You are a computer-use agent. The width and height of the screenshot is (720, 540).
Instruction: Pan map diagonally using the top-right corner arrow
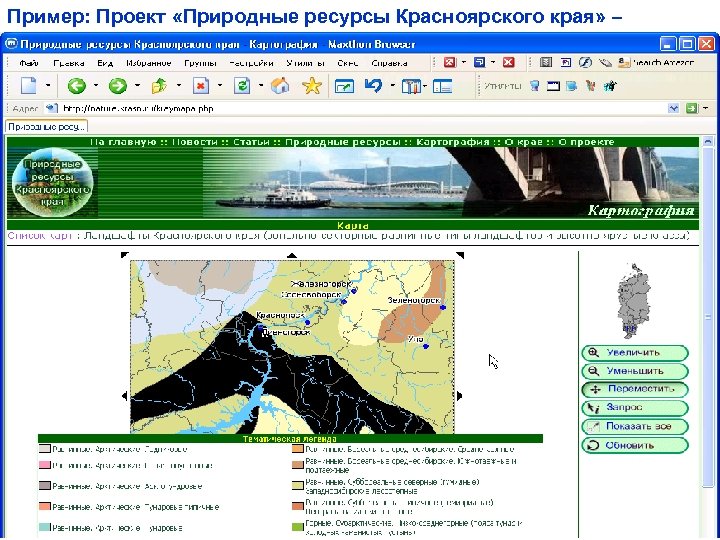click(x=460, y=255)
